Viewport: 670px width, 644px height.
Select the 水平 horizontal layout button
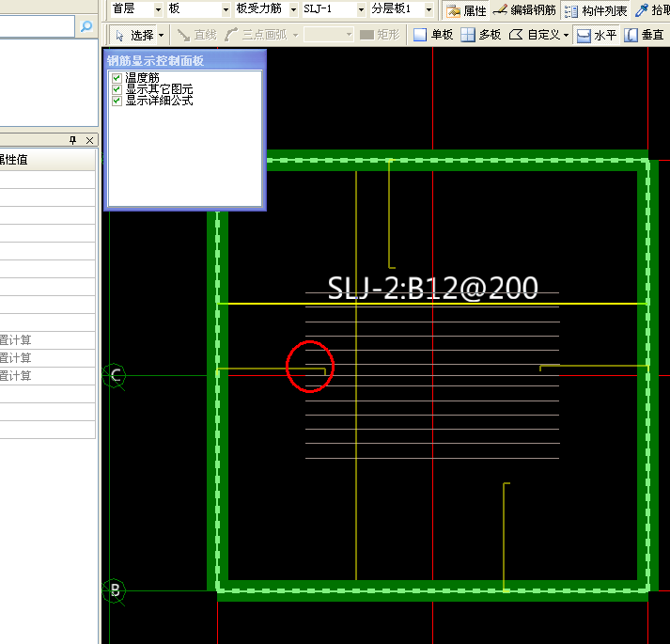click(597, 35)
